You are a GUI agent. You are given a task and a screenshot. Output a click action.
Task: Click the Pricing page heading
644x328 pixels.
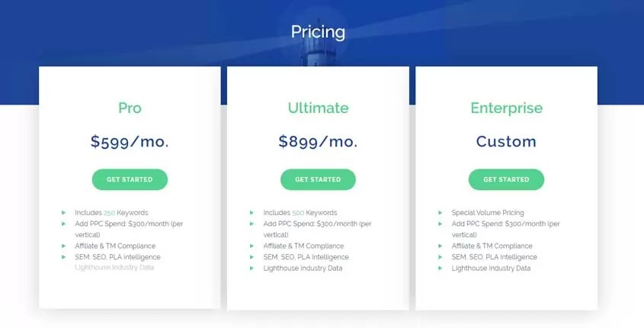point(318,32)
